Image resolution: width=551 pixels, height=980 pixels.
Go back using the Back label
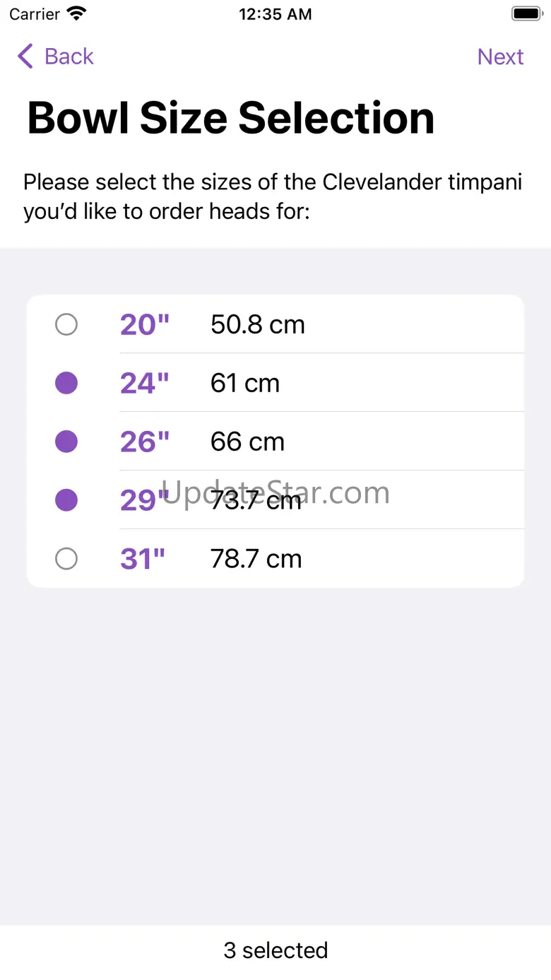(x=69, y=57)
